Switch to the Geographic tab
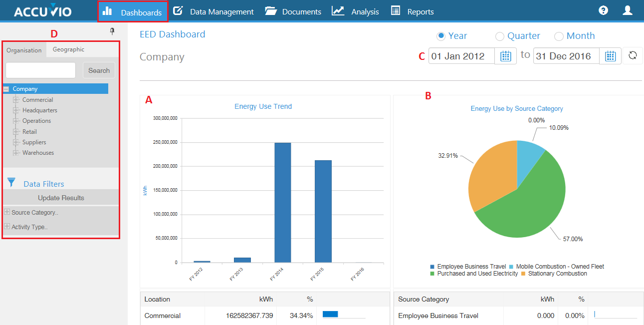The height and width of the screenshot is (325, 644). tap(68, 49)
